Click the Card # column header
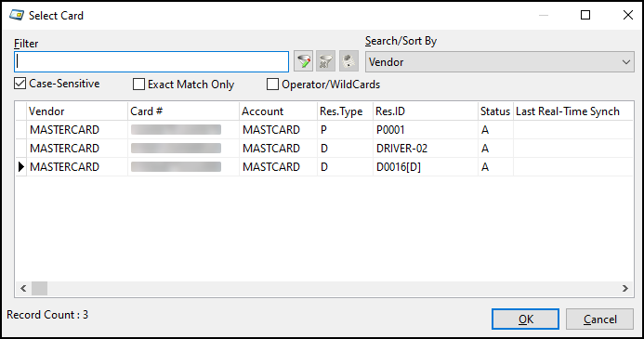This screenshot has width=644, height=339. [183, 111]
